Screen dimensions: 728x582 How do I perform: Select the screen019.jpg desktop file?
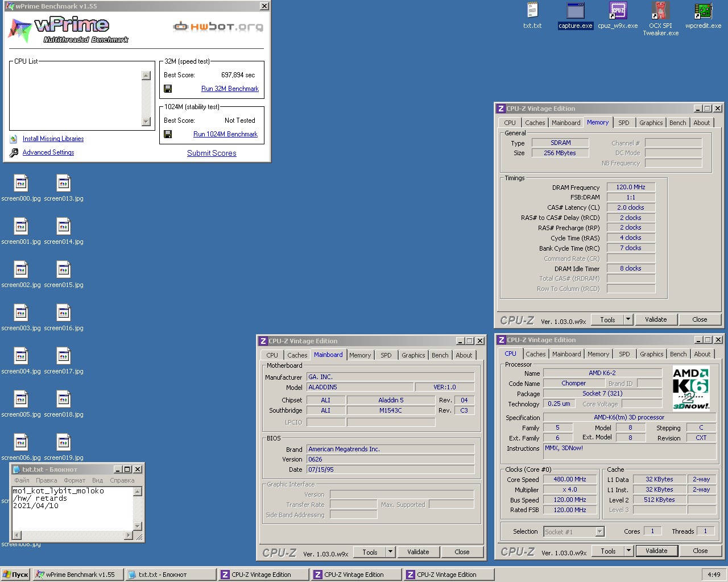click(x=64, y=447)
